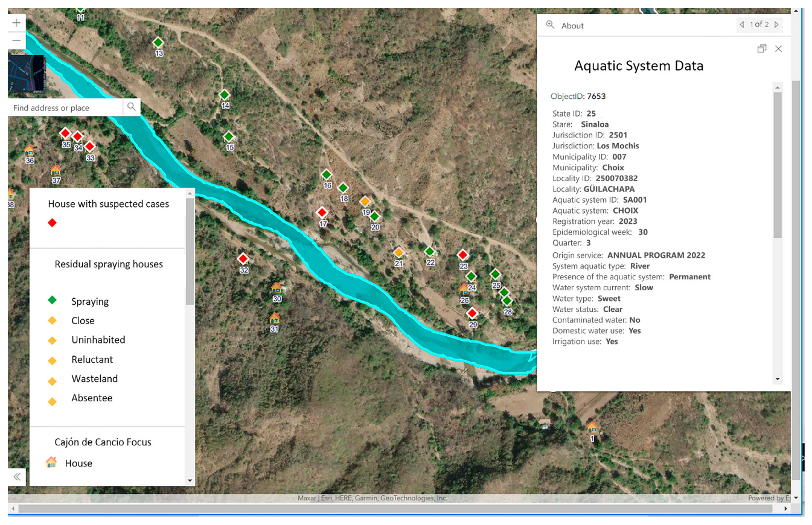812x525 pixels.
Task: Collapse the legend panel with double chevron
Action: pos(17,477)
